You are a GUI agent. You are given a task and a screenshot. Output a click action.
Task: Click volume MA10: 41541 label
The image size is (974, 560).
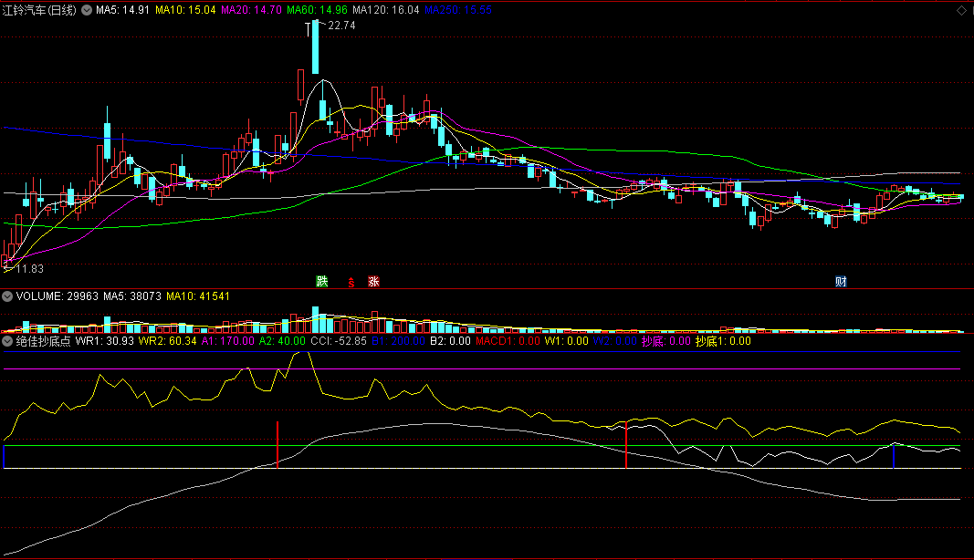198,296
